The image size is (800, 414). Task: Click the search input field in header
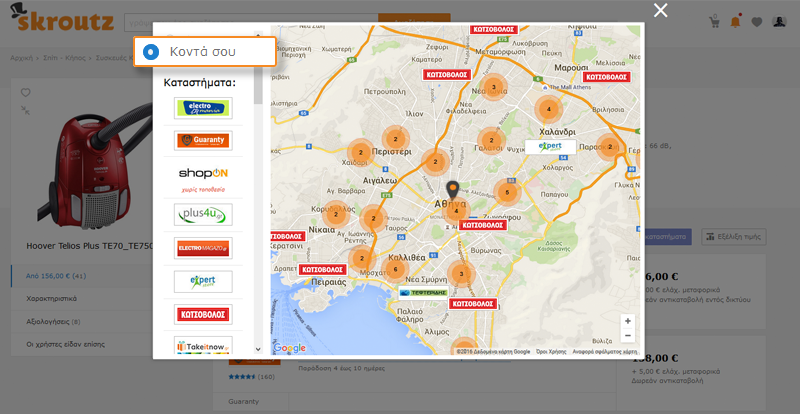coord(251,23)
